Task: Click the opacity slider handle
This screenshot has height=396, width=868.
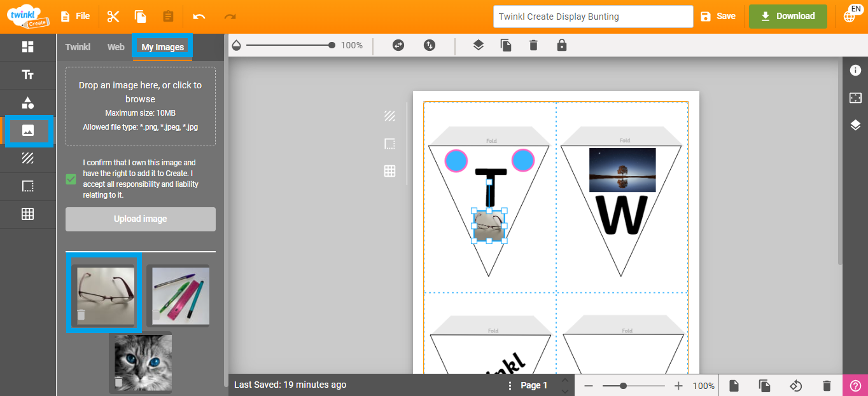Action: pyautogui.click(x=332, y=45)
